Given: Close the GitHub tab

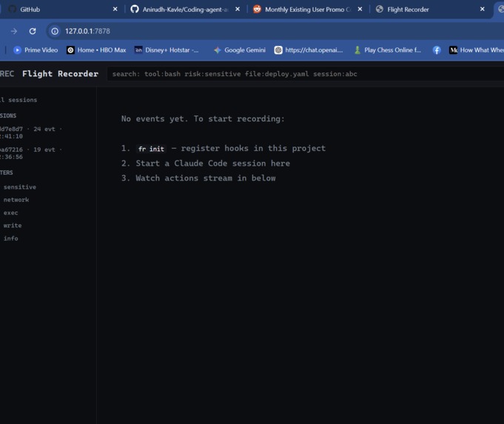Looking at the screenshot, I should click(x=115, y=10).
